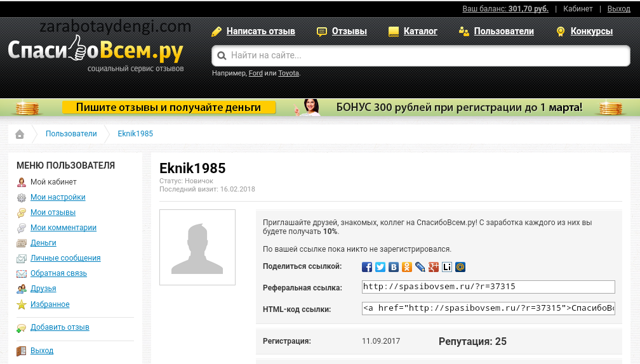Viewport: 640px width, 364px height.
Task: Share referral link via Facebook icon
Action: pyautogui.click(x=367, y=267)
